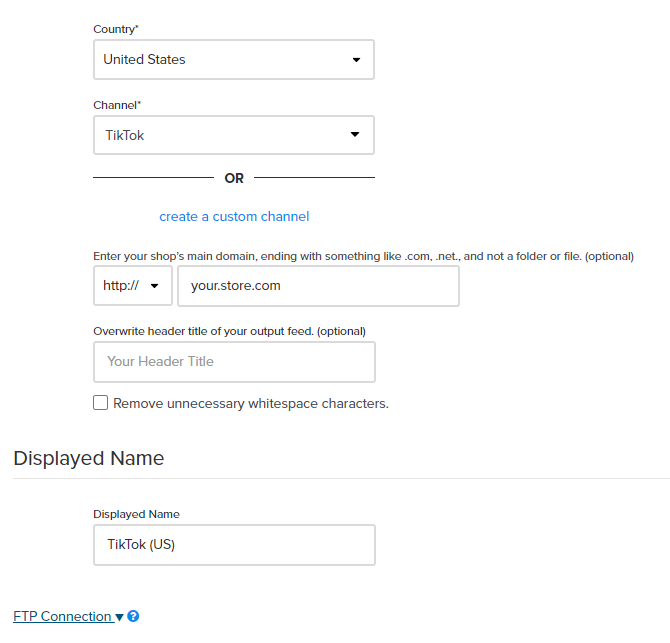Viewport: 670px width, 643px height.
Task: Open the Country dropdown showing United States
Action: point(233,60)
